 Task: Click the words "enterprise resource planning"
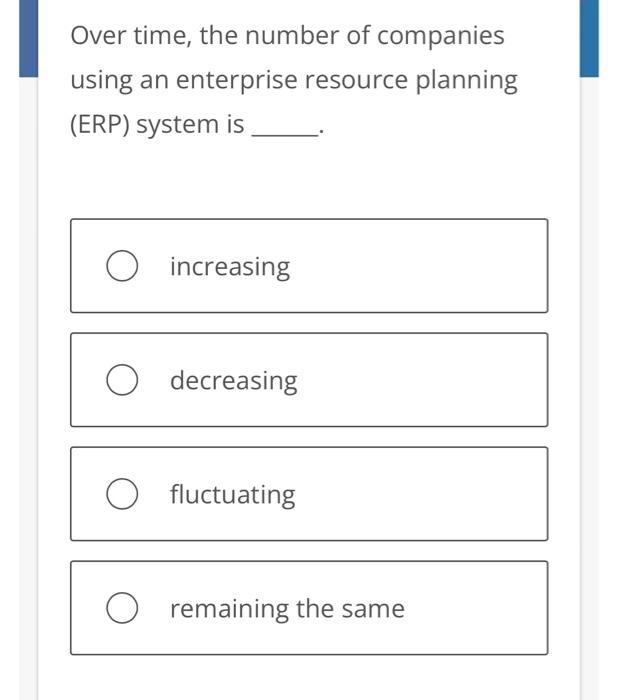(x=365, y=81)
